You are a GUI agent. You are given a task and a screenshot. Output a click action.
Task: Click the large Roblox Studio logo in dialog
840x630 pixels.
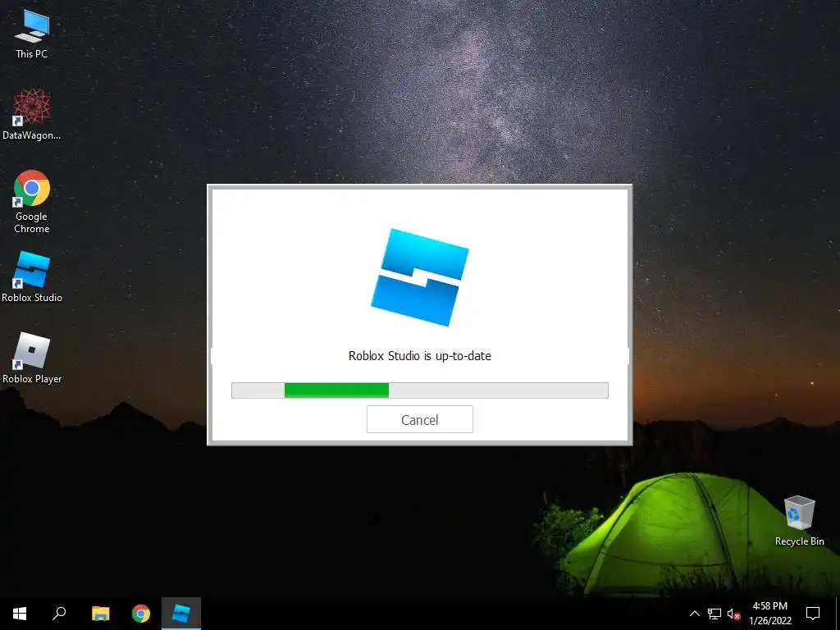tap(420, 277)
